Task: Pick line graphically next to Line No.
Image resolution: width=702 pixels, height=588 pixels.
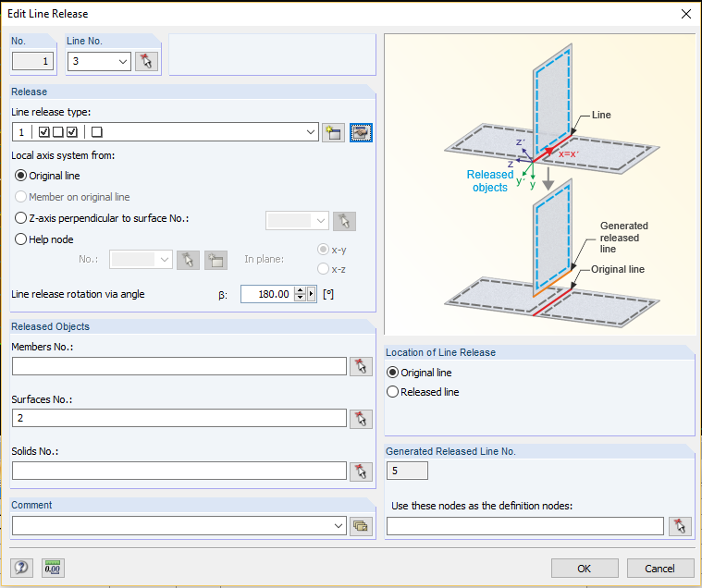Action: pyautogui.click(x=146, y=61)
